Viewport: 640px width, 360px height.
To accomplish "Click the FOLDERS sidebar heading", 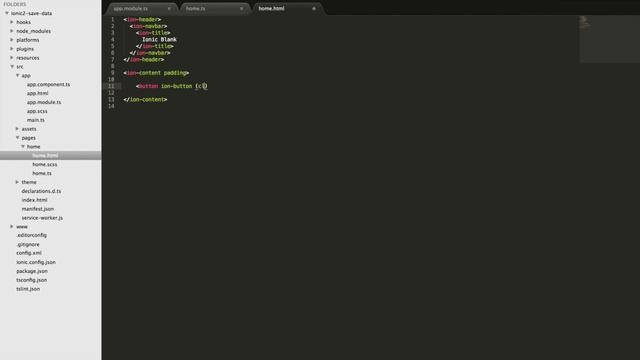I will click(15, 4).
